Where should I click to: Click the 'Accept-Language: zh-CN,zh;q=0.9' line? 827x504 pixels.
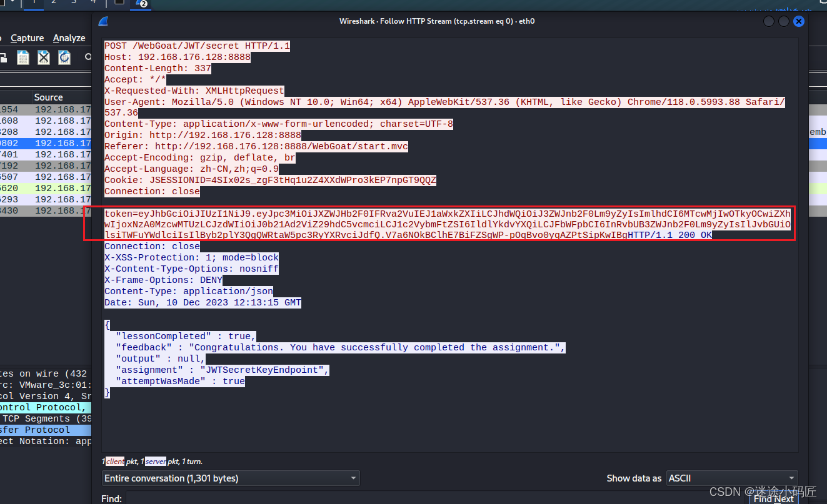pos(191,169)
